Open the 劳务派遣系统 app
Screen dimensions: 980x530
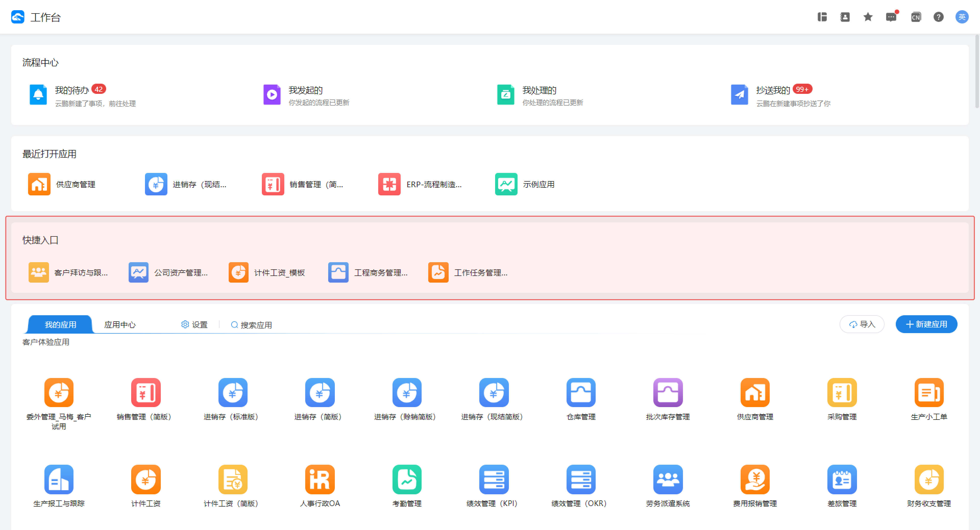tap(668, 479)
